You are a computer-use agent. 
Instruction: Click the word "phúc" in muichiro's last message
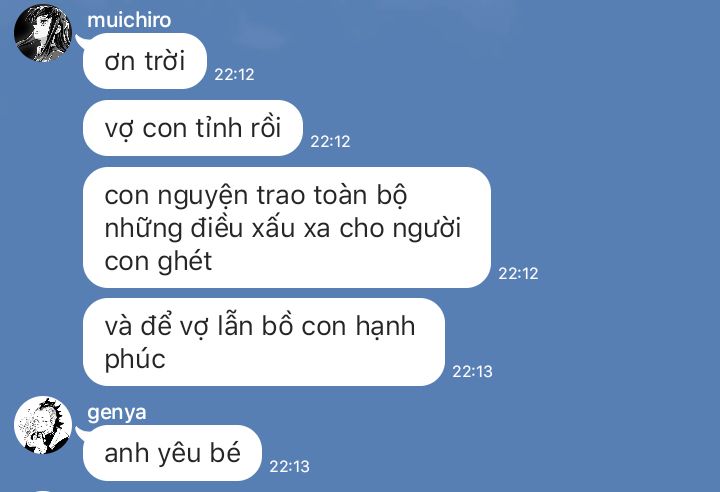(x=135, y=359)
